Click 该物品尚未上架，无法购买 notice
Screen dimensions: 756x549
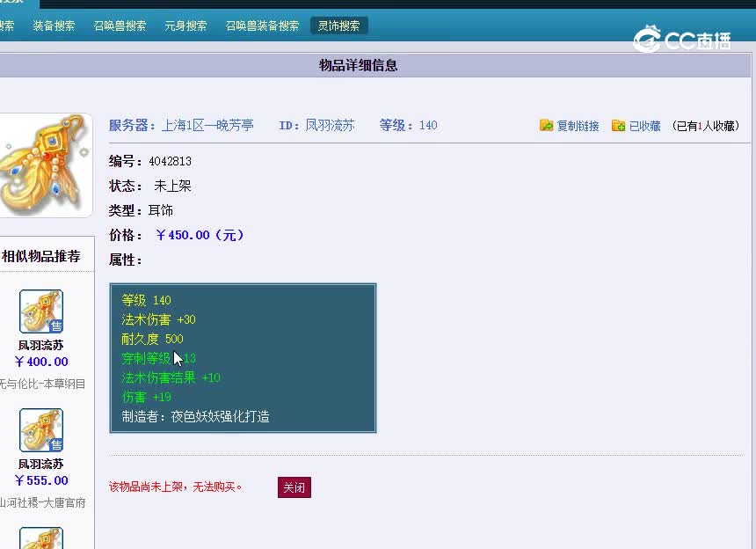176,487
